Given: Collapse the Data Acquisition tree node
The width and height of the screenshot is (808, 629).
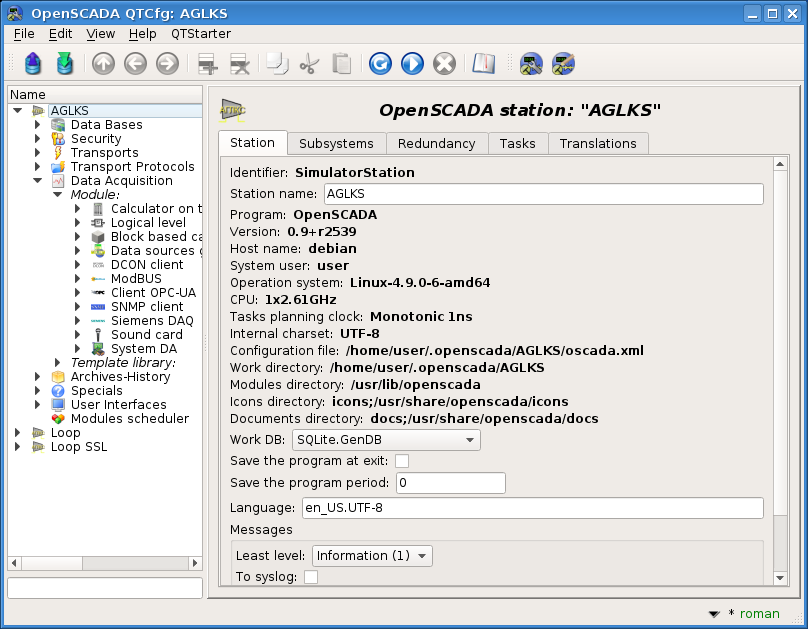Looking at the screenshot, I should [x=38, y=181].
